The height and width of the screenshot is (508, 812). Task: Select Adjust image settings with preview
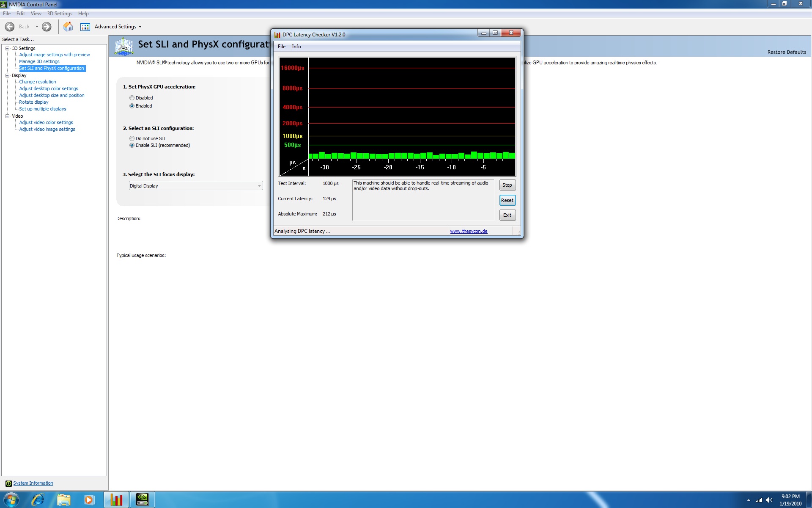pyautogui.click(x=55, y=55)
